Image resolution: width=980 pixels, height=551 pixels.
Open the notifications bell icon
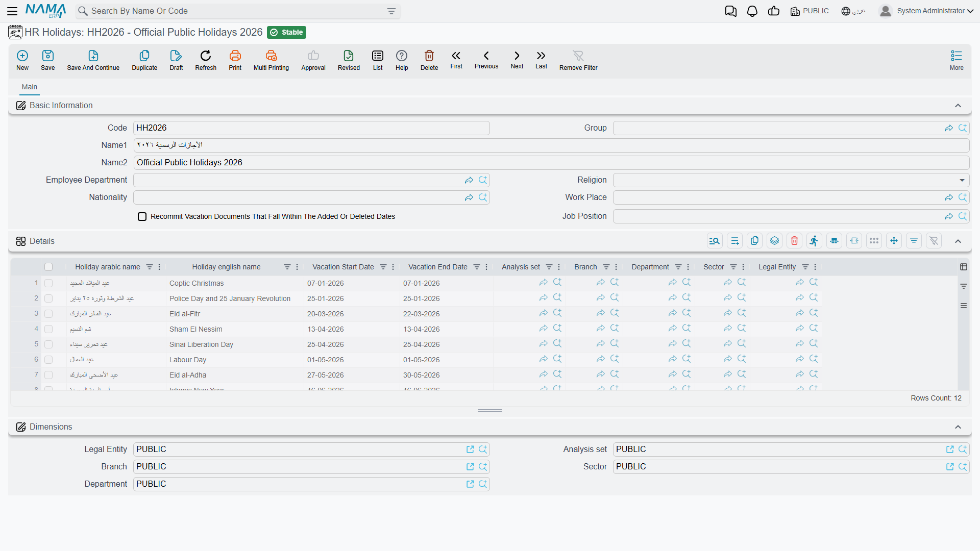point(752,11)
